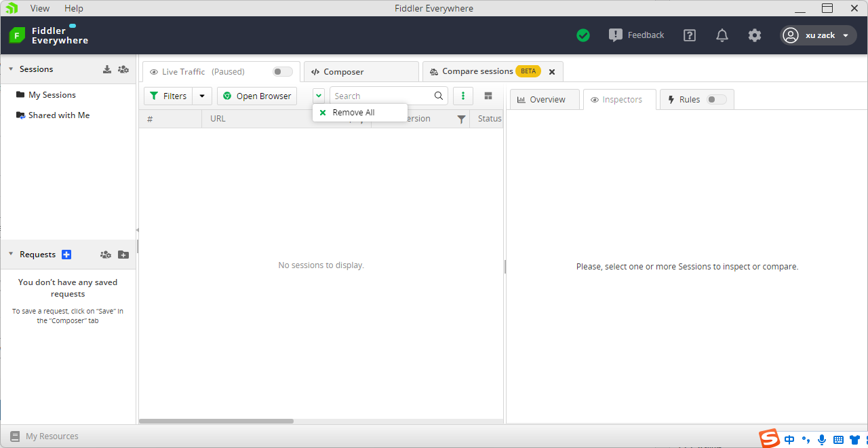The width and height of the screenshot is (868, 448).
Task: Select Remove All from the menu
Action: (x=353, y=113)
